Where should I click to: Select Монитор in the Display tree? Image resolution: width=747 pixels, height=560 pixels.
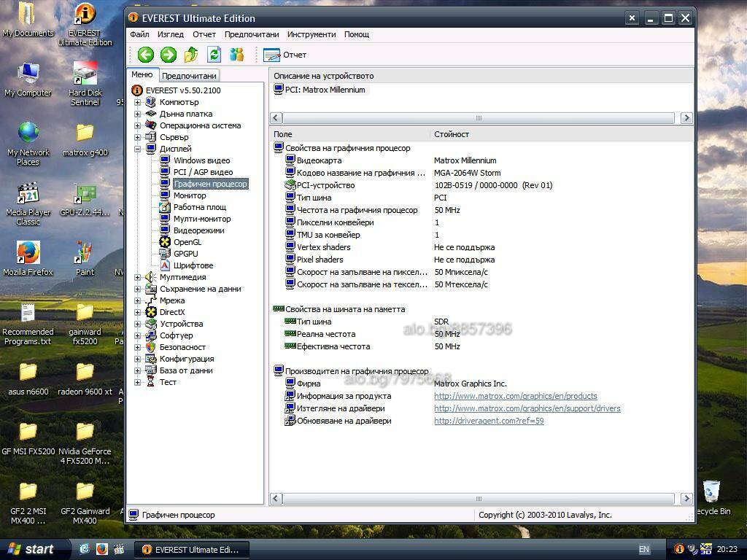(x=190, y=195)
